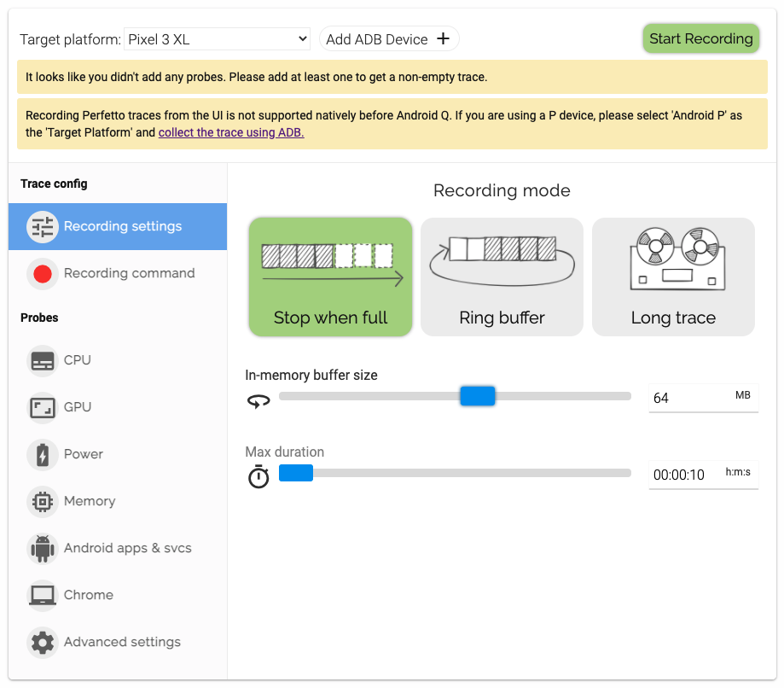This screenshot has width=784, height=688.
Task: Open the Recording command section
Action: tap(129, 274)
